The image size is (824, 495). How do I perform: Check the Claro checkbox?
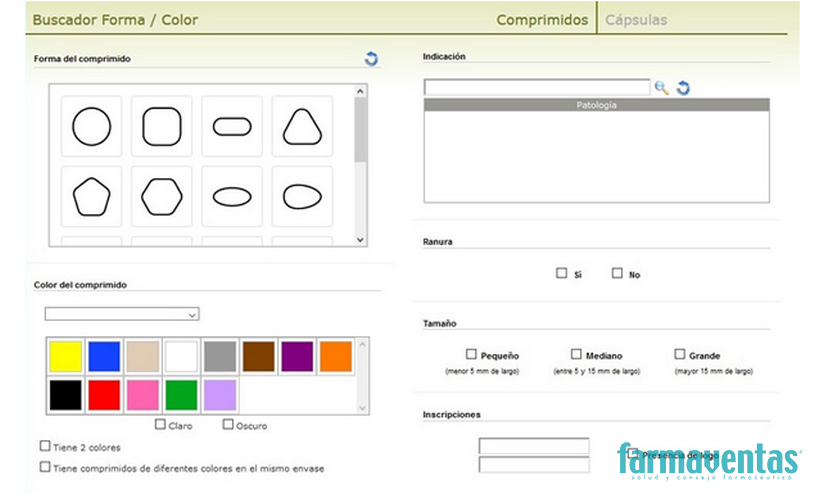160,424
